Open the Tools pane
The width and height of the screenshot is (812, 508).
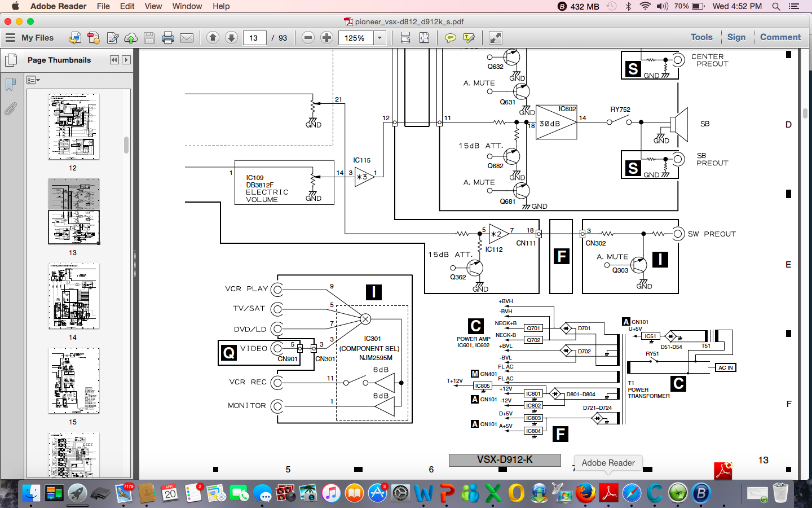click(x=701, y=37)
